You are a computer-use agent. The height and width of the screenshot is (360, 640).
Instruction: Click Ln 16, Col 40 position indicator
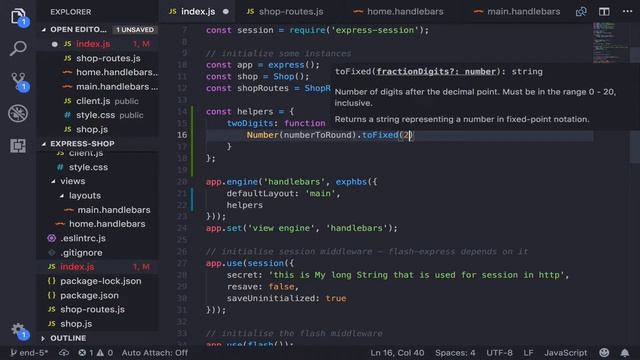pyautogui.click(x=397, y=353)
